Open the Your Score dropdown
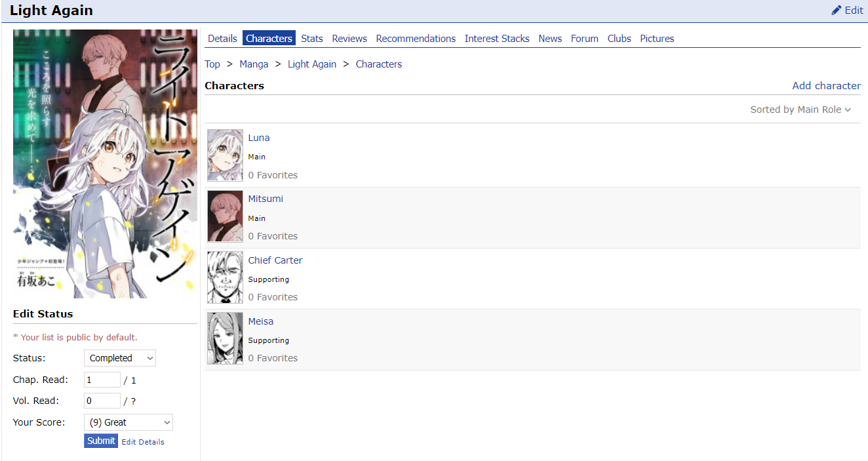Screen dimensions: 868x461 (x=128, y=422)
